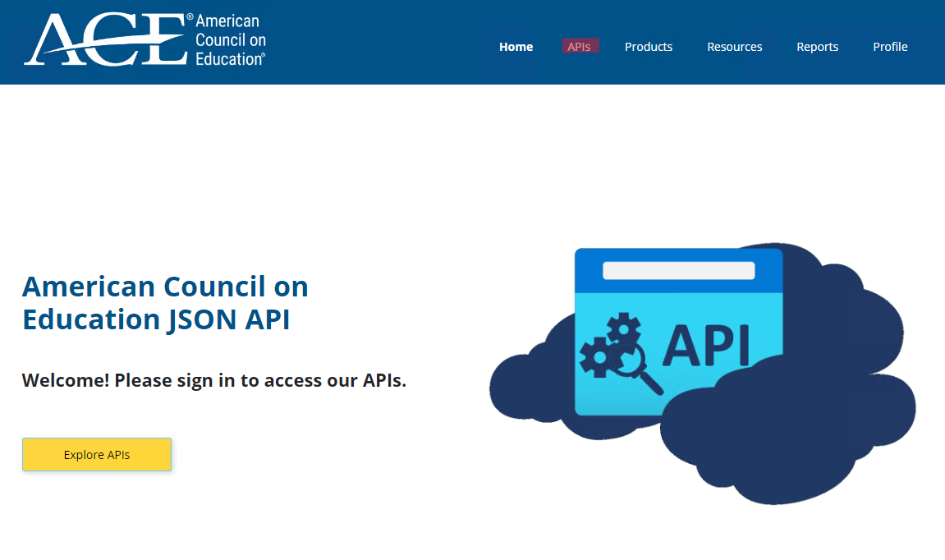Viewport: 945px width, 560px height.
Task: Open the Resources navigation link
Action: tap(734, 47)
